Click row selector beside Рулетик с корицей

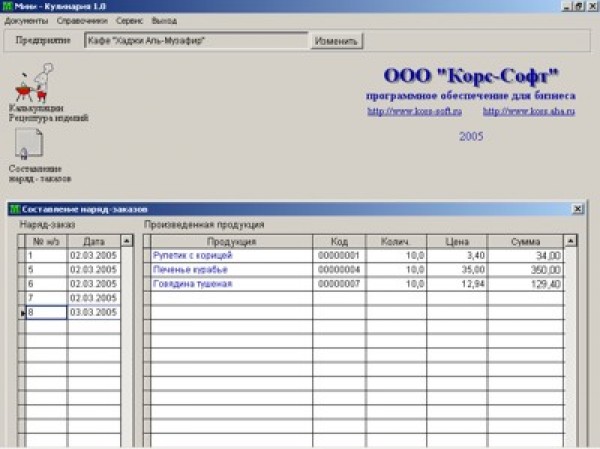tap(147, 256)
